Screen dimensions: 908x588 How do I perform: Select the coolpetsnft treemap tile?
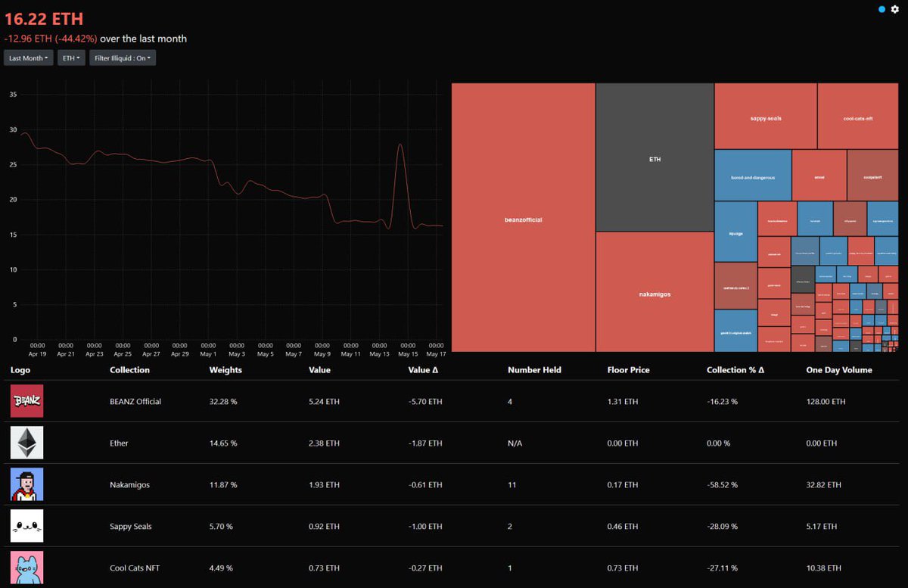pyautogui.click(x=872, y=175)
